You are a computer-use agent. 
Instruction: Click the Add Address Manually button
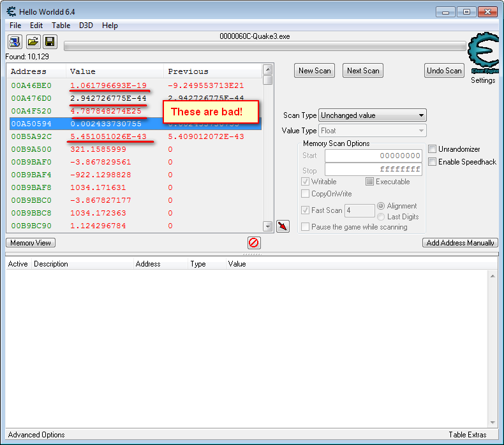[x=460, y=243]
